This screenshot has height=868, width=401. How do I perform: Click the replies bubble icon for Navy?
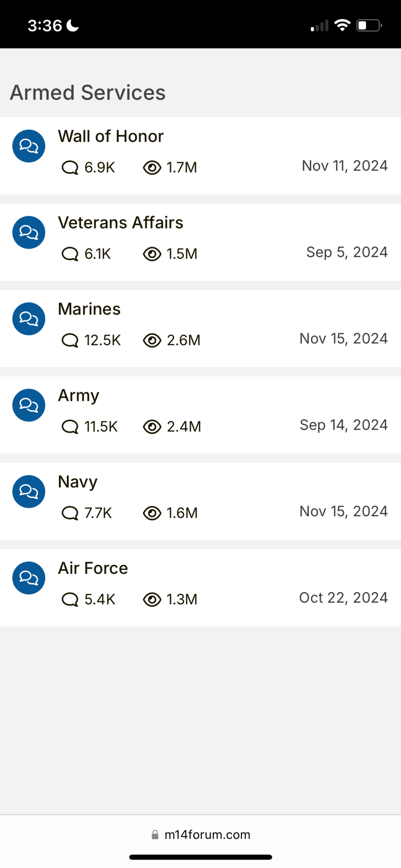click(x=70, y=513)
